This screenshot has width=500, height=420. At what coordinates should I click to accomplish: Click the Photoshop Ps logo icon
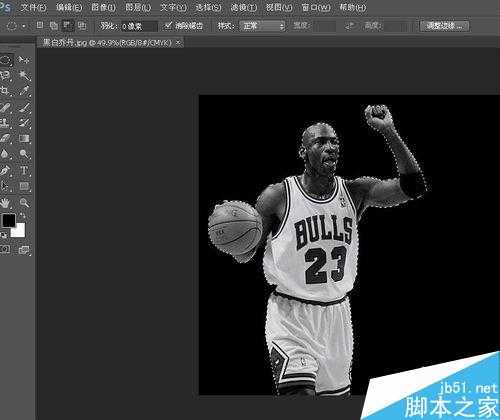[x=6, y=7]
